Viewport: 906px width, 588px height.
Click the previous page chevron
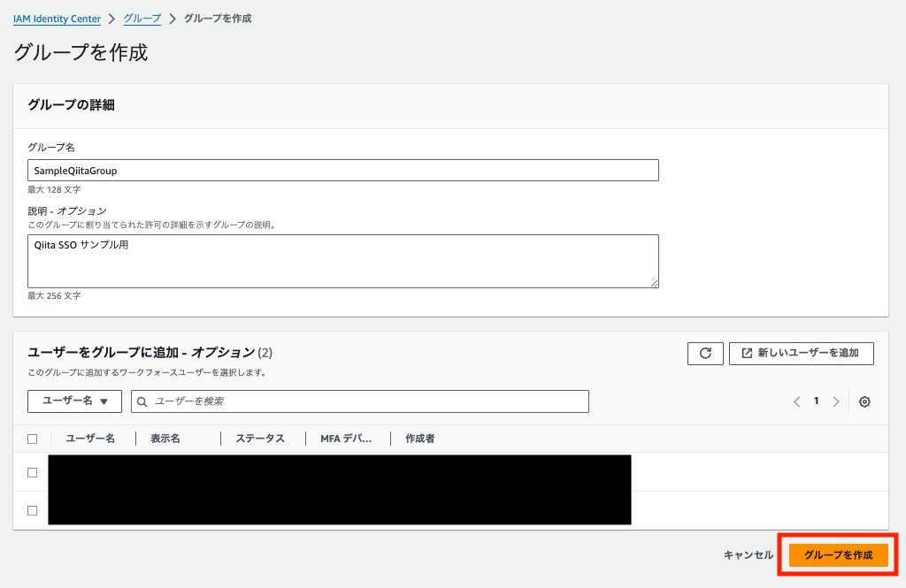[x=796, y=401]
